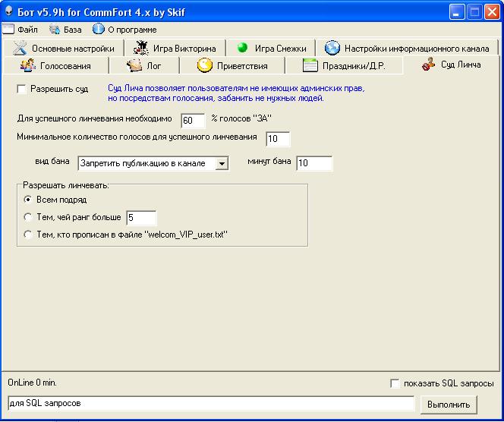Choose the welcom_VIP_user.txt file radio option
The height and width of the screenshot is (422, 504).
[29, 235]
